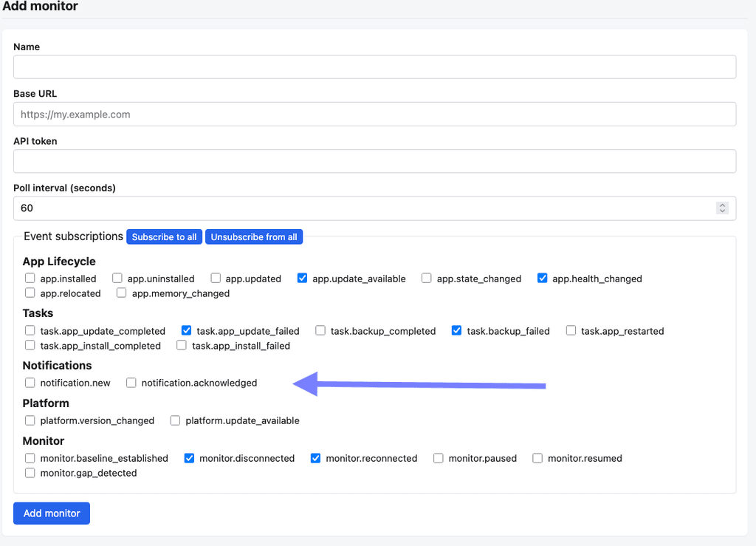This screenshot has width=756, height=546.
Task: Check task.app_update_completed box
Action: [x=30, y=330]
